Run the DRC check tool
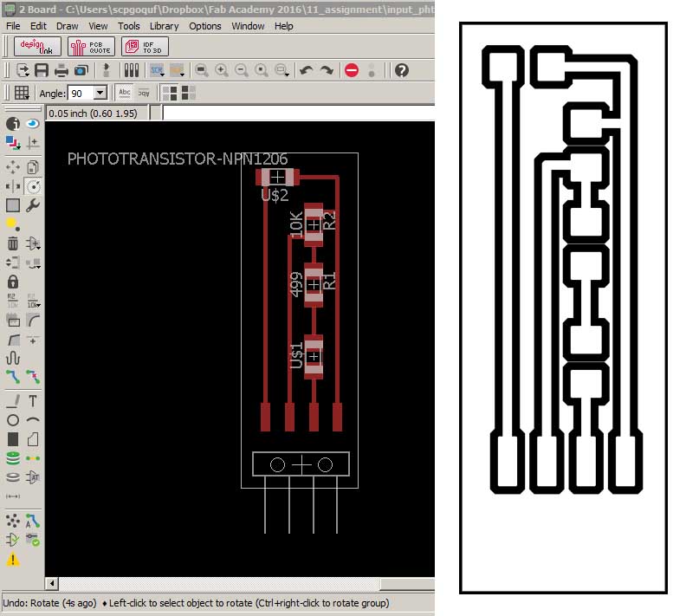This screenshot has height=616, width=686. click(33, 540)
